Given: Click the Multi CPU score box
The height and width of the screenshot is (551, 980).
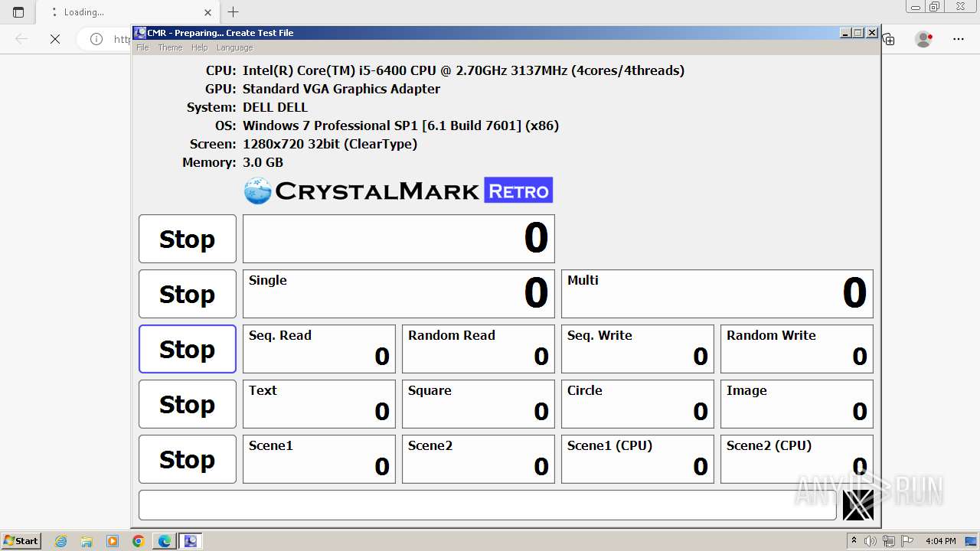Looking at the screenshot, I should click(717, 294).
